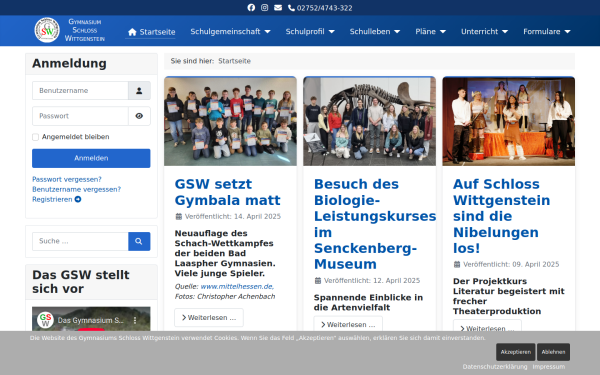Expand the Schulleben menu
This screenshot has height=375, width=600.
tap(375, 32)
